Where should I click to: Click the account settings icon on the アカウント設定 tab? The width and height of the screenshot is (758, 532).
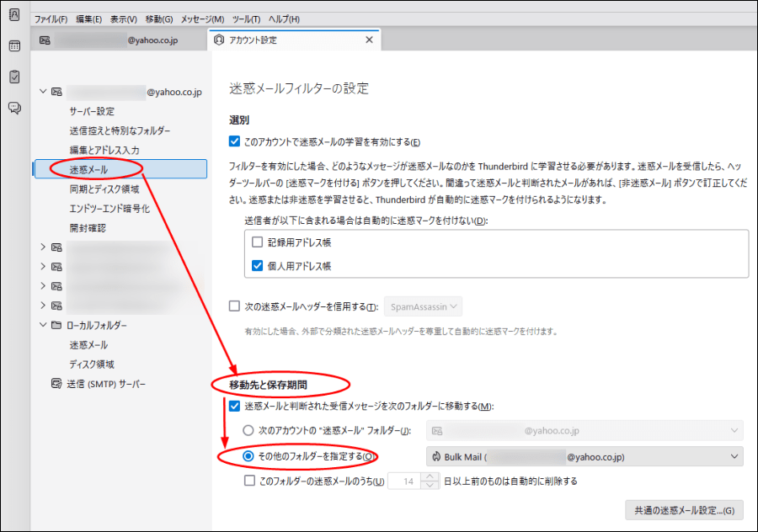(219, 40)
